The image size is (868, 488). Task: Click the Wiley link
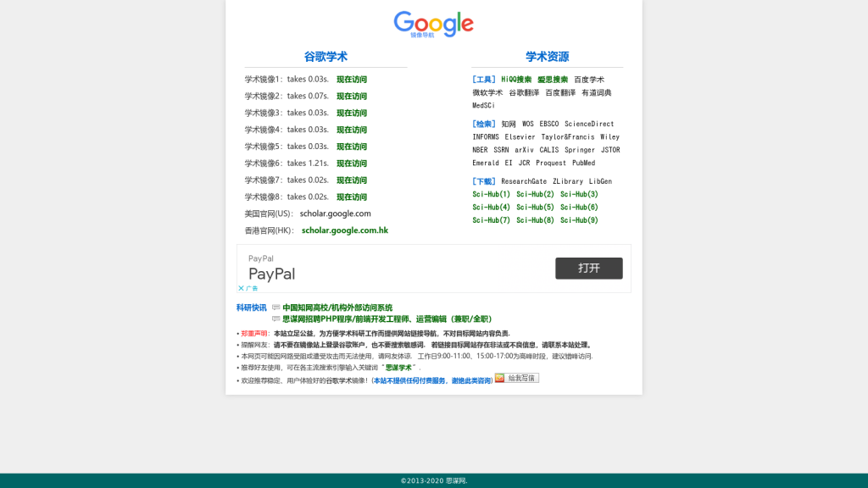(x=610, y=137)
